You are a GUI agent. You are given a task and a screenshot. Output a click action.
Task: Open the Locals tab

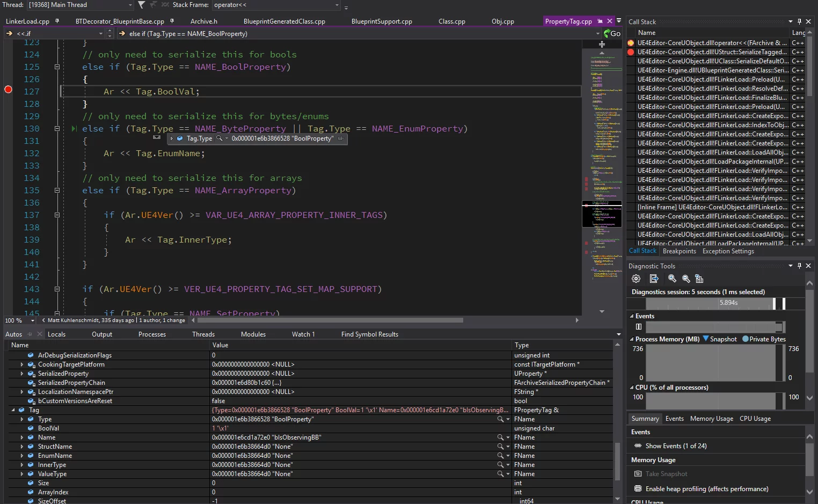[56, 334]
